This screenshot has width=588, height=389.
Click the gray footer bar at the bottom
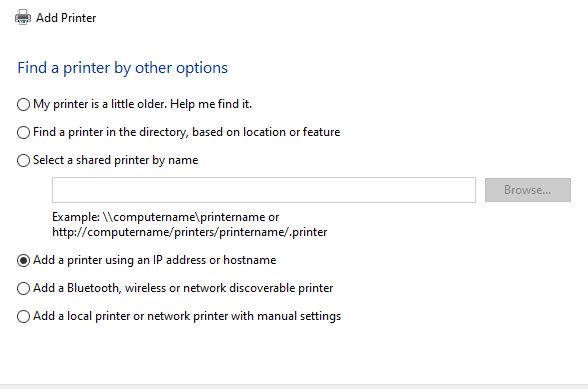tap(294, 386)
